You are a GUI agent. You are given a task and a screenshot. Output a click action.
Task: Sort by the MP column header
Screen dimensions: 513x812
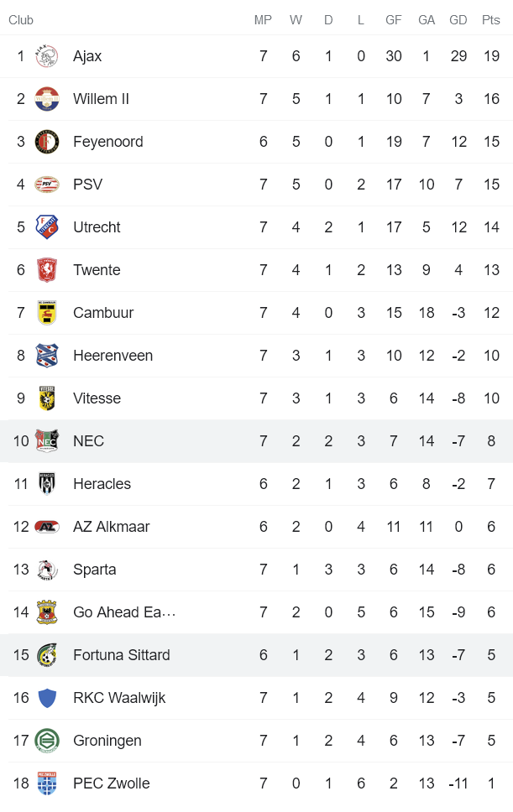point(263,20)
